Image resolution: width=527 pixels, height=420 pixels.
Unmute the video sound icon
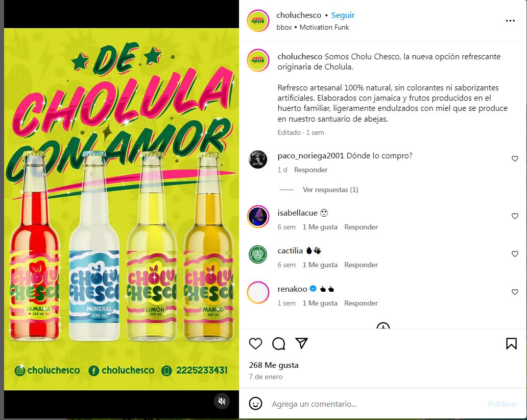pos(222,401)
